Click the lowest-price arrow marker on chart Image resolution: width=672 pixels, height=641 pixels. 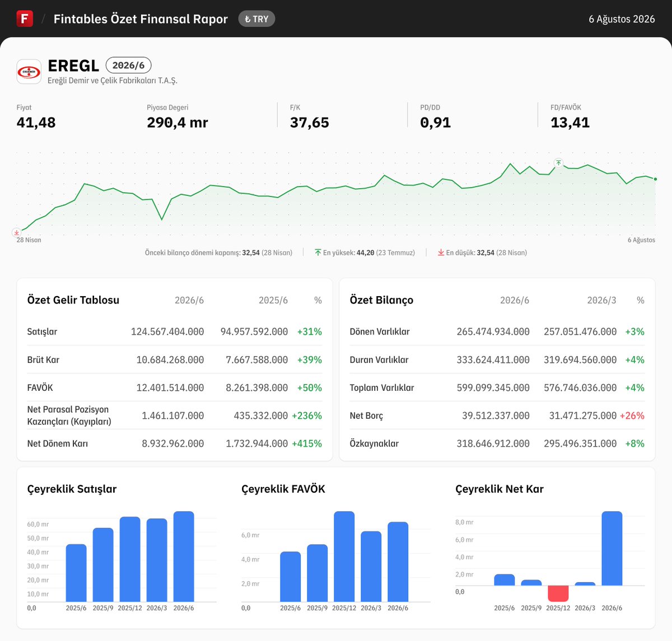(17, 232)
